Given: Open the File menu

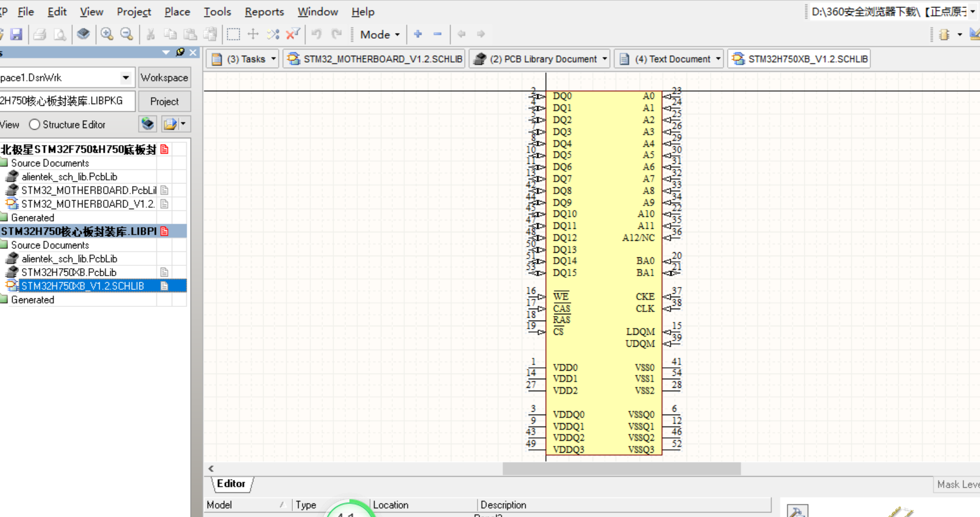Looking at the screenshot, I should point(26,11).
